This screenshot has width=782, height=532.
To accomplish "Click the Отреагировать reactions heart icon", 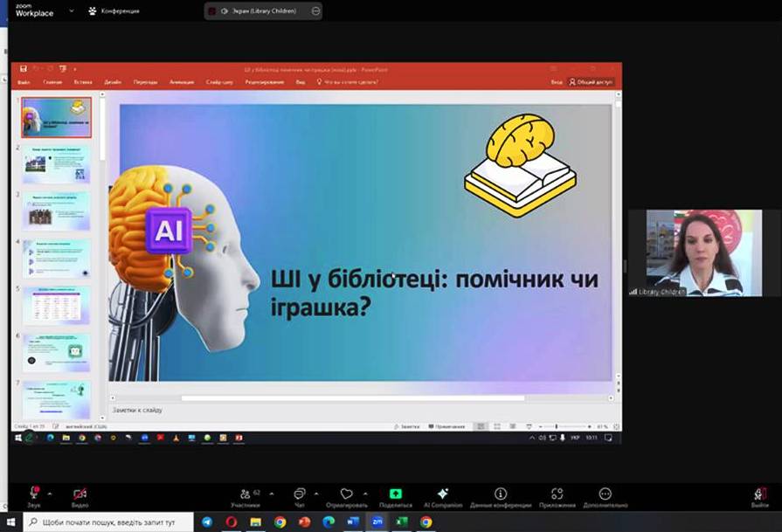I will [x=347, y=494].
